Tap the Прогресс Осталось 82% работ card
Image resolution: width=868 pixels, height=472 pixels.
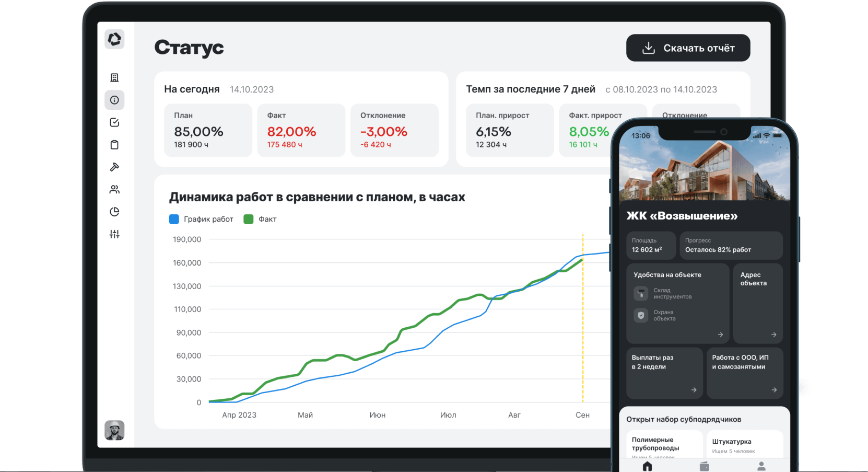click(731, 245)
